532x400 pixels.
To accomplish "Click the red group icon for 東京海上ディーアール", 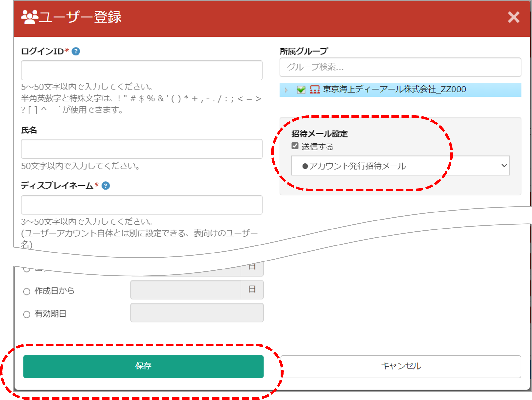I will [x=315, y=90].
